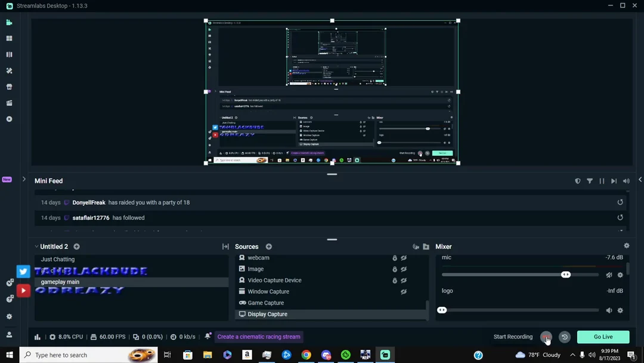Switch to the gameplay main scene
This screenshot has height=363, width=644.
coord(60,281)
